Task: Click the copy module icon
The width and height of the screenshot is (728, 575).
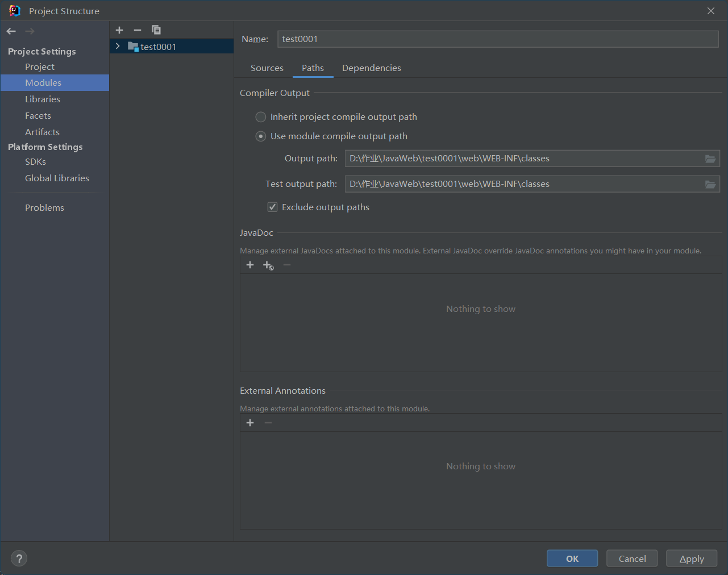Action: point(156,30)
